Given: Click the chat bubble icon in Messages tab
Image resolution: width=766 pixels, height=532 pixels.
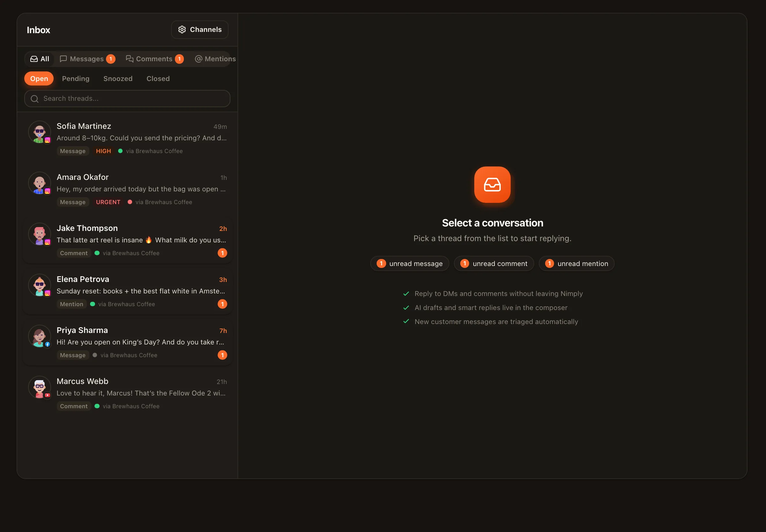Looking at the screenshot, I should point(63,59).
